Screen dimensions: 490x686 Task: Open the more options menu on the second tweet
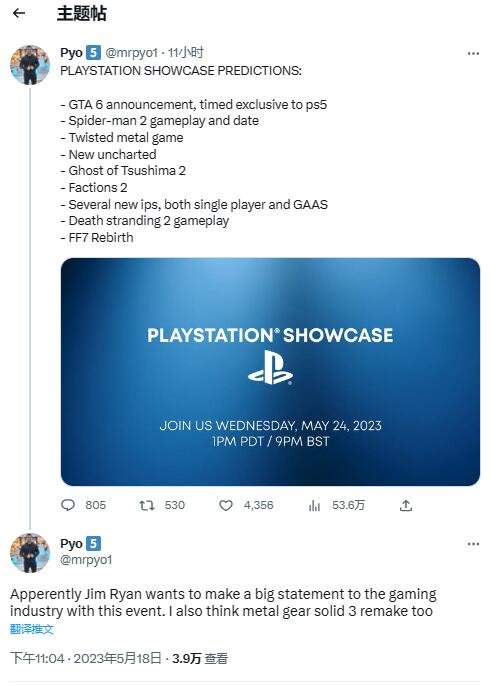tap(473, 544)
